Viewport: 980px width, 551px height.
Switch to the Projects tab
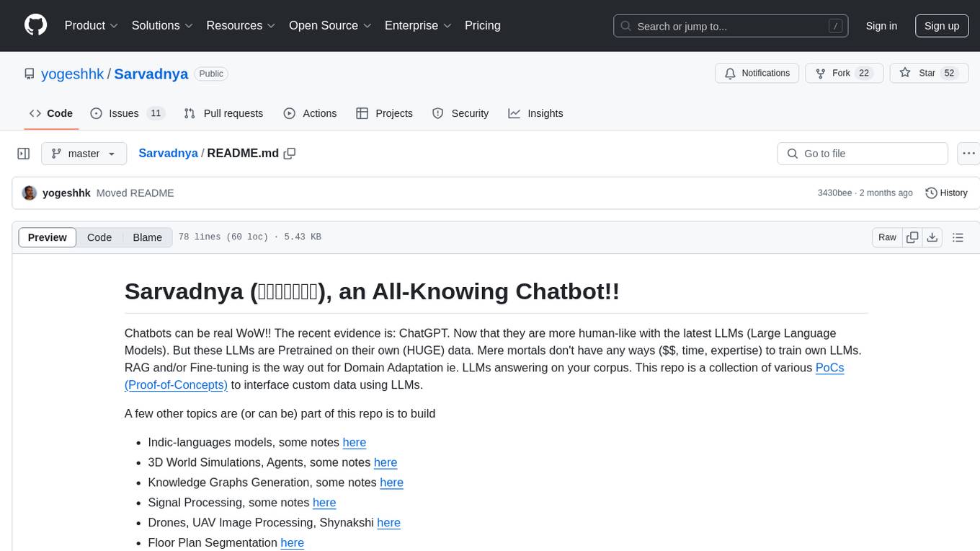point(384,113)
